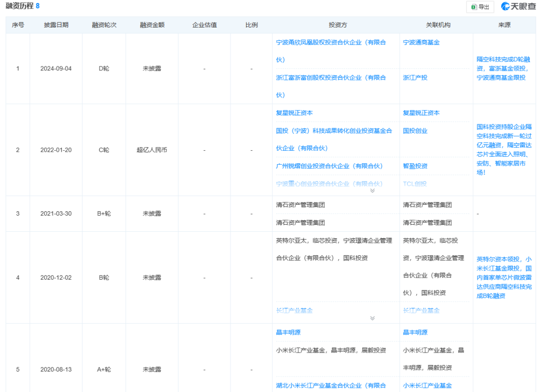
Task: Click the 融资金额 column header
Action: coord(152,25)
